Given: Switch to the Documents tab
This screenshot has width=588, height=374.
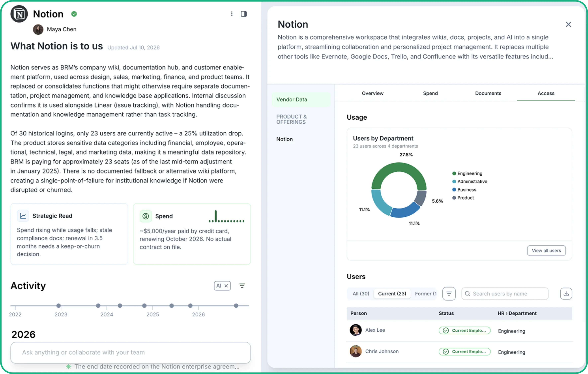Looking at the screenshot, I should (488, 93).
